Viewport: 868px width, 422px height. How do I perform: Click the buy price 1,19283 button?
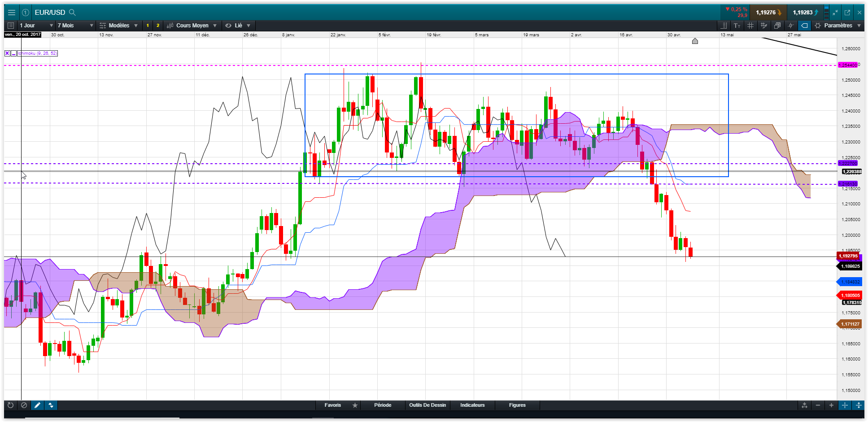(805, 13)
